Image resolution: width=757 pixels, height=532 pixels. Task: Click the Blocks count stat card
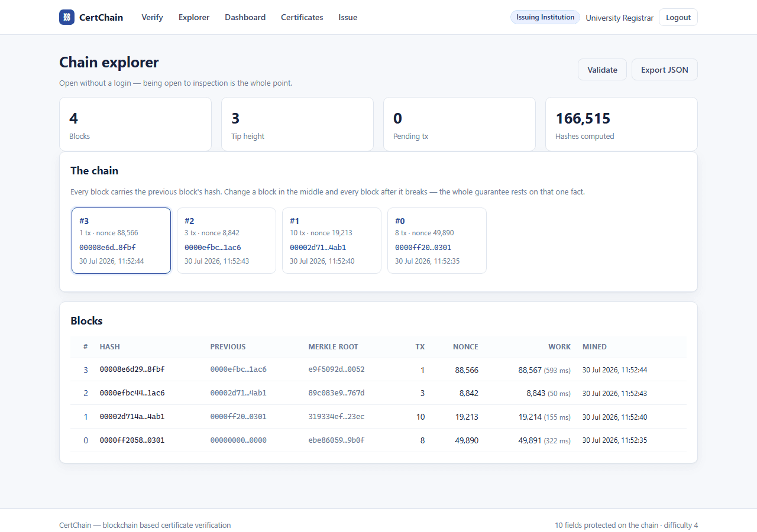[135, 124]
